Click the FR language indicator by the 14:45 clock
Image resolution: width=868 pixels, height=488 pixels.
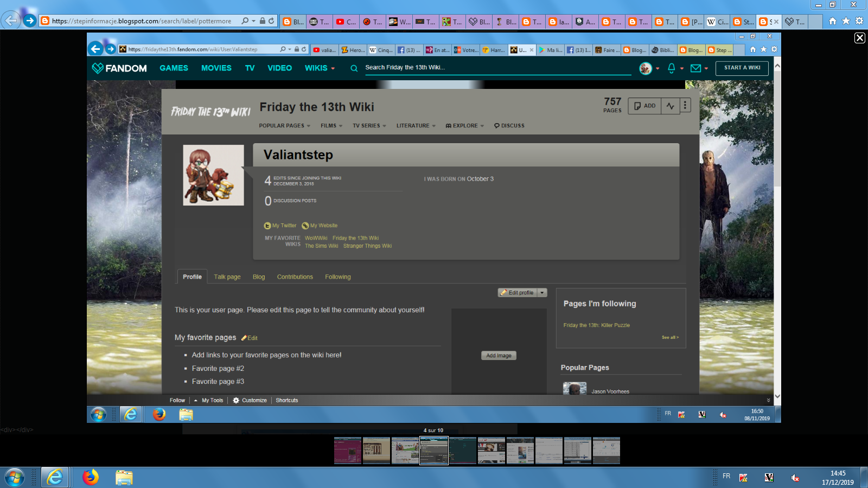pos(726,476)
